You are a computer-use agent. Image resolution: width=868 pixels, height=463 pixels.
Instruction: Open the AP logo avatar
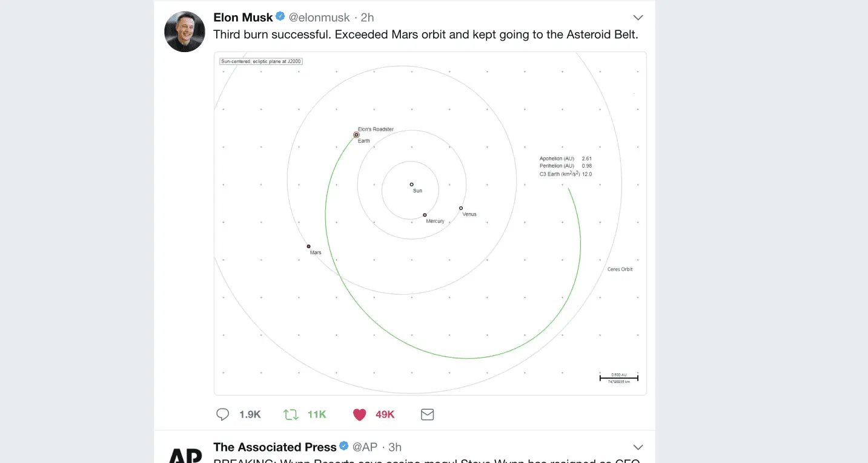point(185,454)
